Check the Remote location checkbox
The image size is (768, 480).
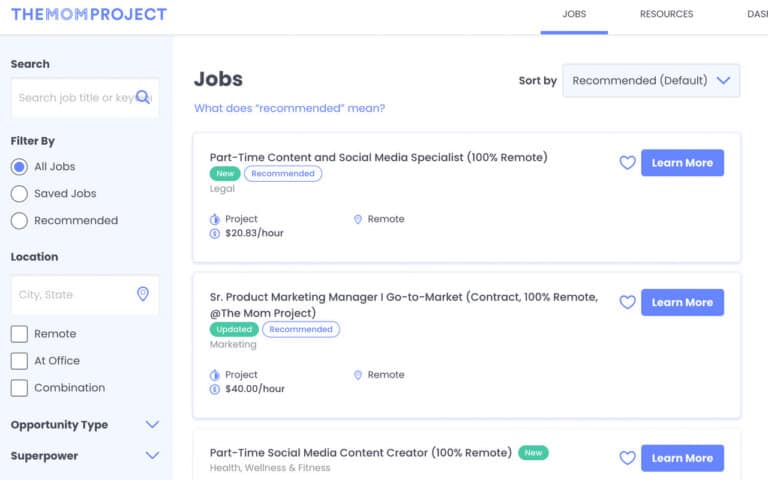(x=19, y=334)
